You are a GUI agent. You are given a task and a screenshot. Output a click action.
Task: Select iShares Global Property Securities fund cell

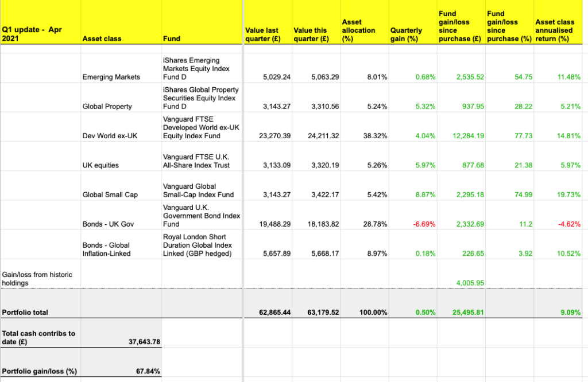pos(202,97)
